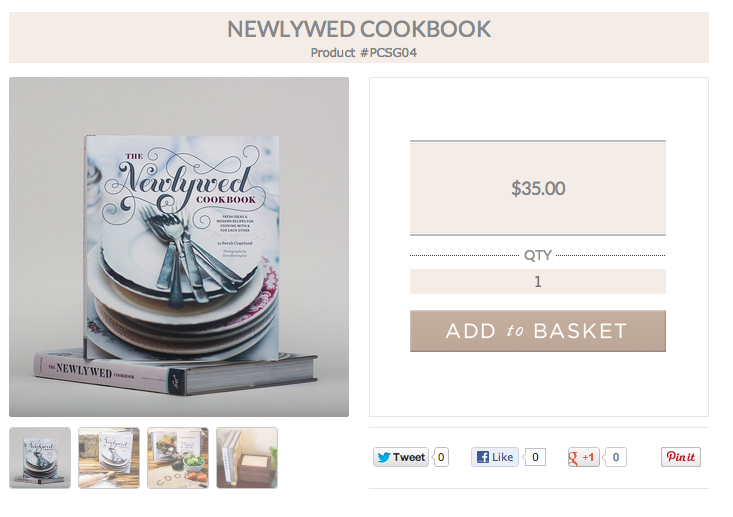Click the main Newlywed Cookbook product image
The height and width of the screenshot is (517, 733).
pos(179,247)
